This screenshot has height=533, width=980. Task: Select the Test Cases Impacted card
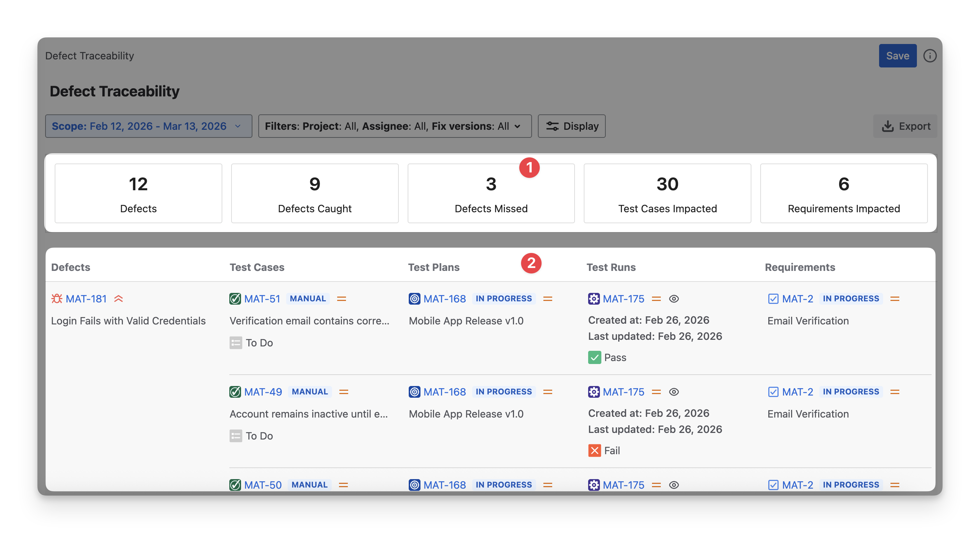point(667,194)
